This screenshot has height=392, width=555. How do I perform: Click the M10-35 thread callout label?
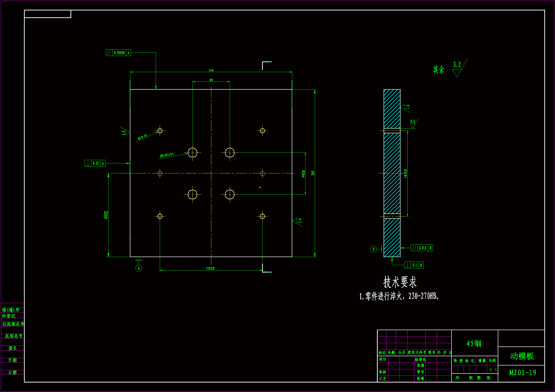[142, 137]
